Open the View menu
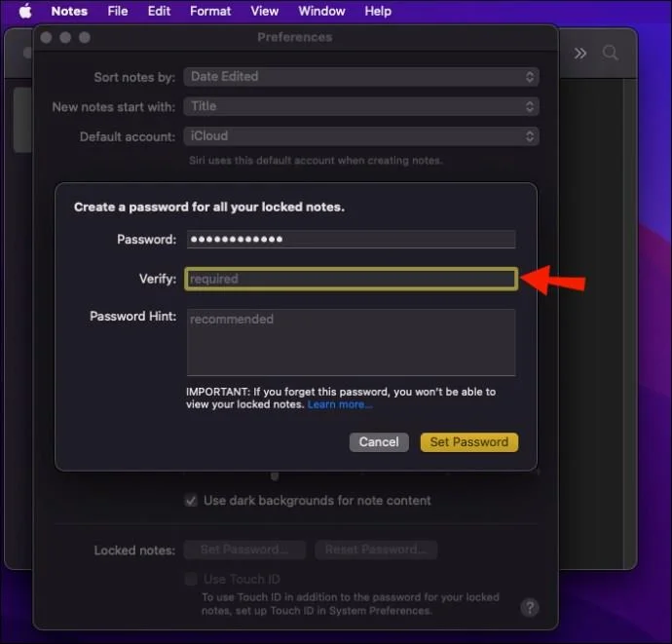672x644 pixels. tap(265, 11)
